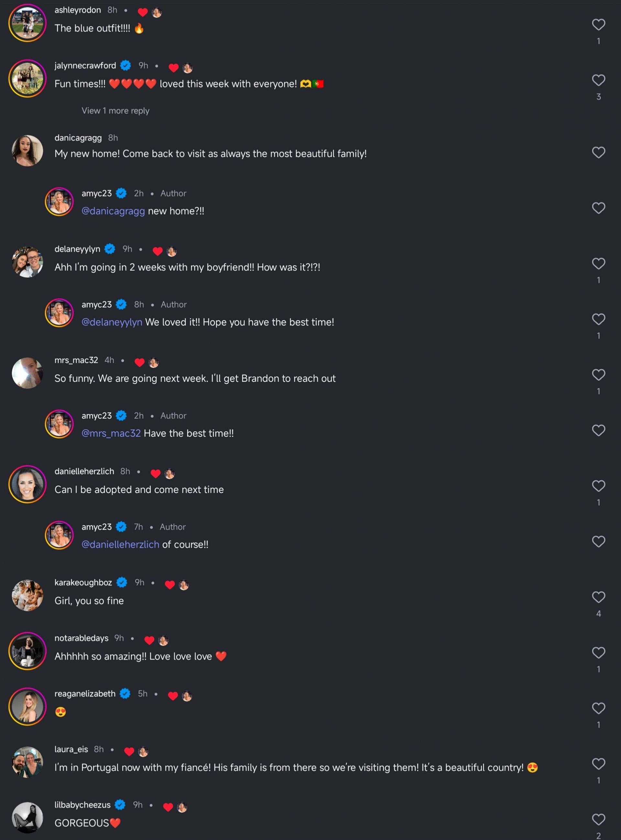The image size is (621, 840).
Task: Open delaneyylyn's couple profile photo
Action: coord(27,262)
